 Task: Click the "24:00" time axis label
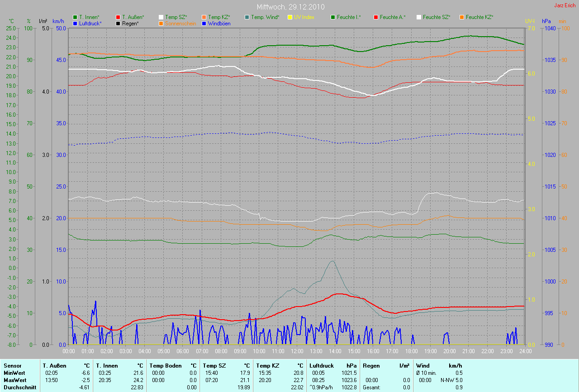click(x=525, y=351)
